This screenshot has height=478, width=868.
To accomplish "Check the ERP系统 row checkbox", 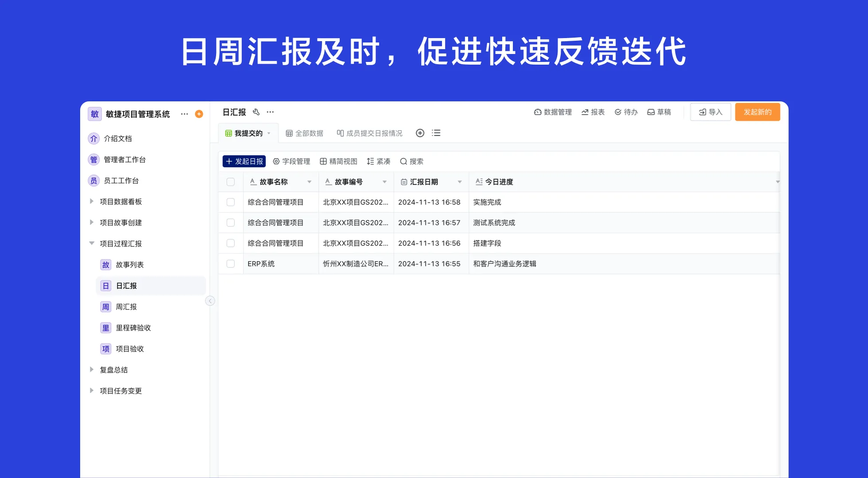I will click(231, 263).
